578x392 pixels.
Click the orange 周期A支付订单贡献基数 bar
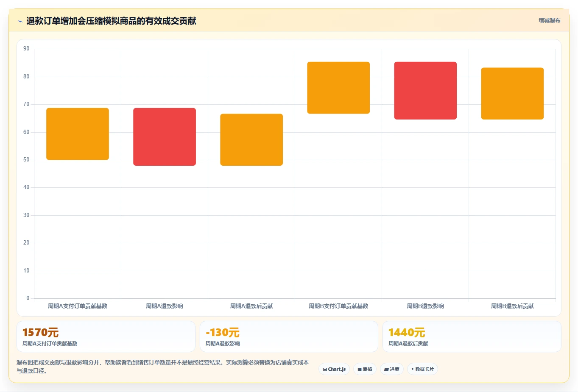[78, 134]
